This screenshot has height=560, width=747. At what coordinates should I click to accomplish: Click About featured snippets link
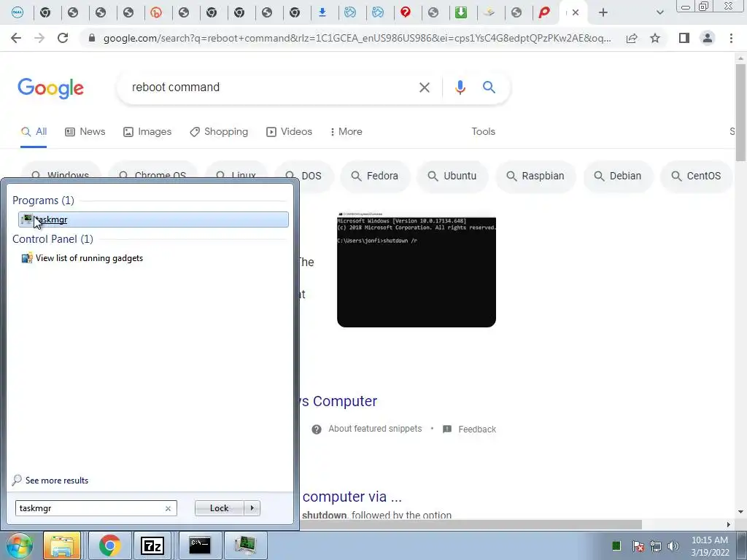375,429
